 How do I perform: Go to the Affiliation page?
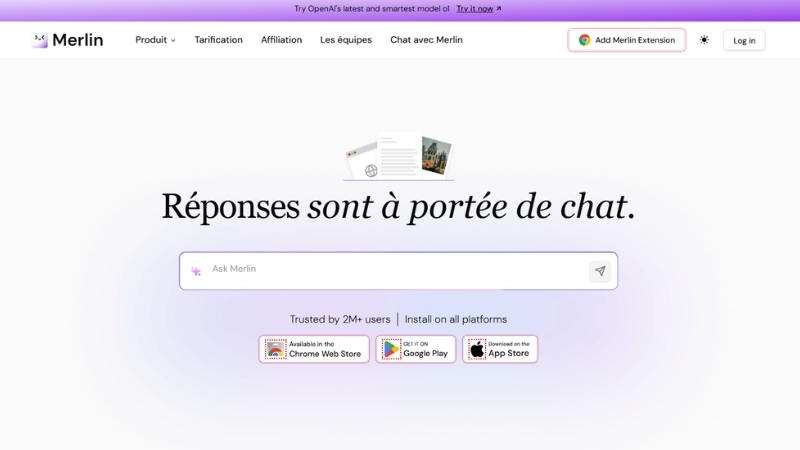coord(281,40)
